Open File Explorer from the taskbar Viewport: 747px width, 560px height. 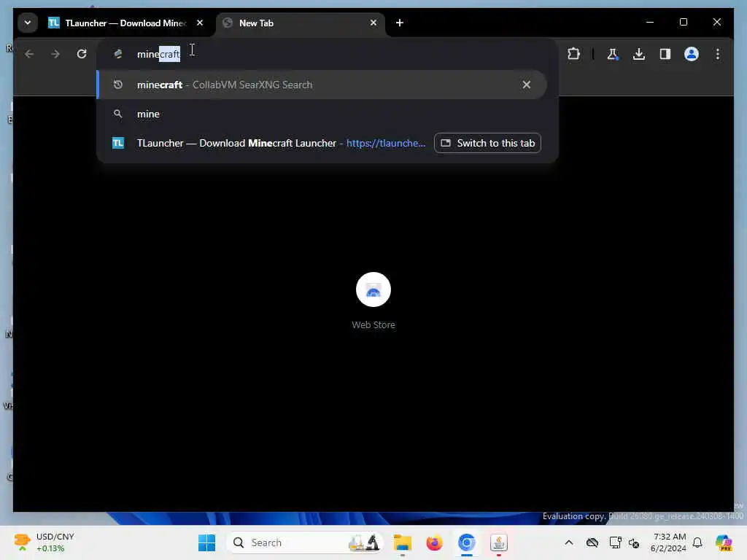pos(403,542)
